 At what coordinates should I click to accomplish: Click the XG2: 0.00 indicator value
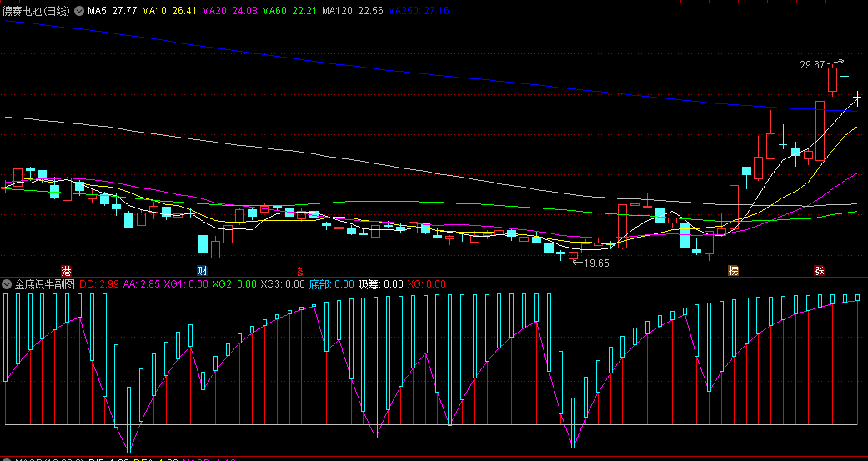coord(234,284)
